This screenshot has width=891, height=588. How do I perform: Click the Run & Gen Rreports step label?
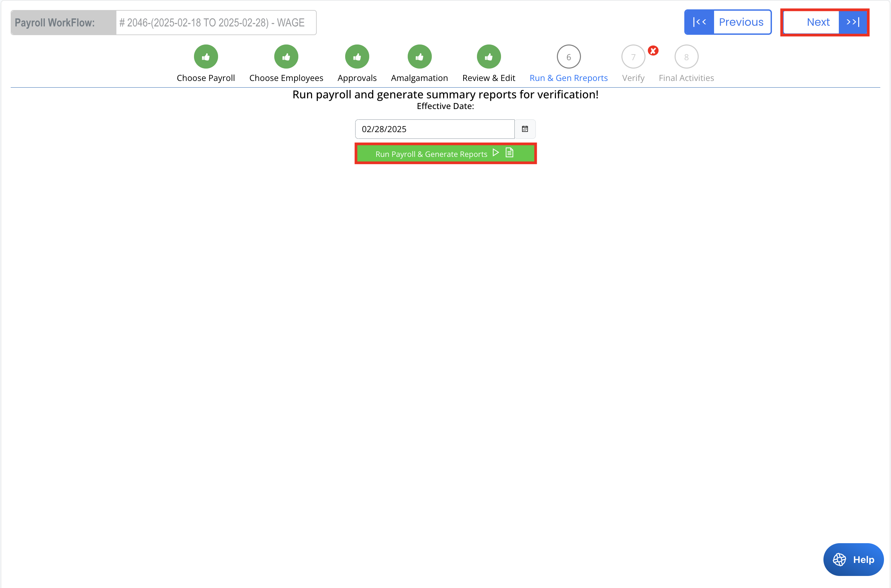tap(568, 78)
